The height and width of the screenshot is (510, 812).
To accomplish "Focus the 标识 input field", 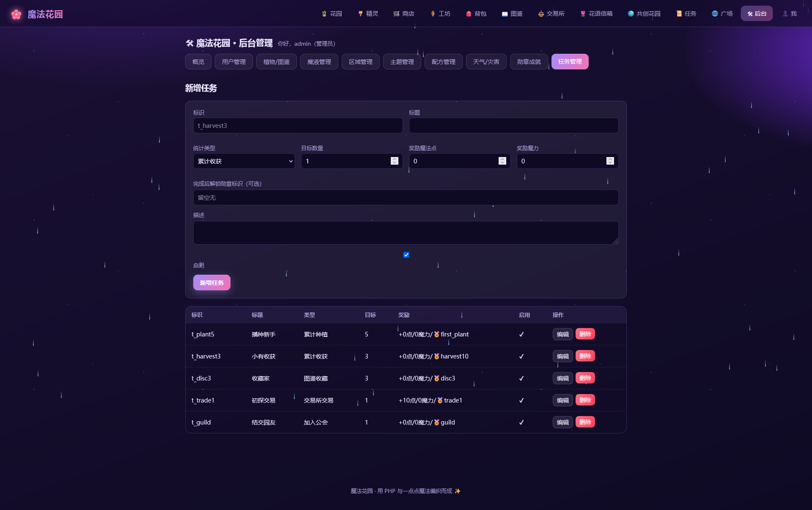I will [x=298, y=126].
